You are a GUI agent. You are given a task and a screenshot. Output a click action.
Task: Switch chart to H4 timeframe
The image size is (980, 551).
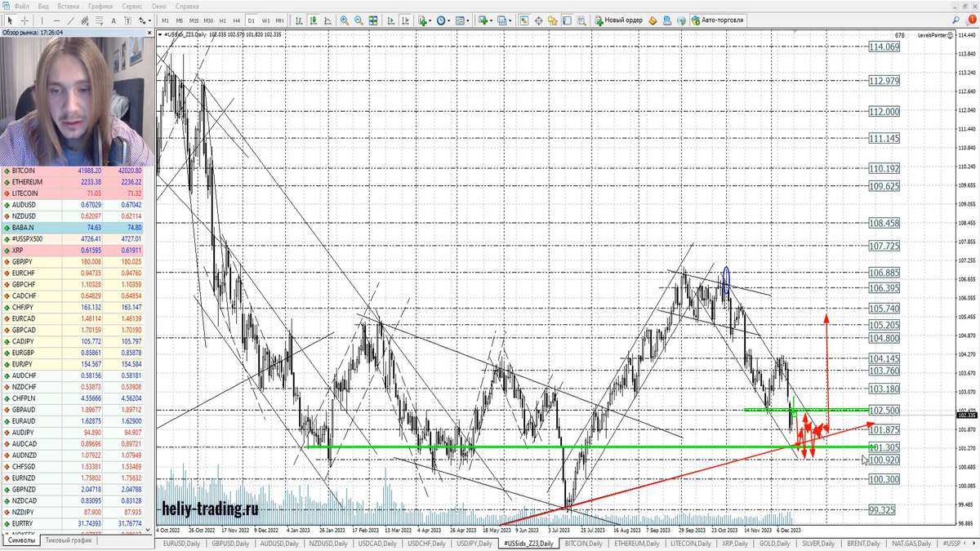tap(237, 20)
